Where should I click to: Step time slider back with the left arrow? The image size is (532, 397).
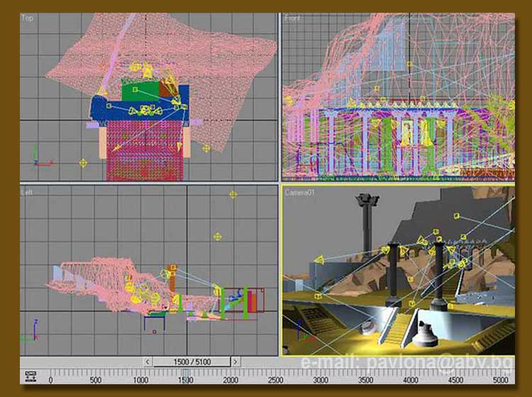point(148,362)
